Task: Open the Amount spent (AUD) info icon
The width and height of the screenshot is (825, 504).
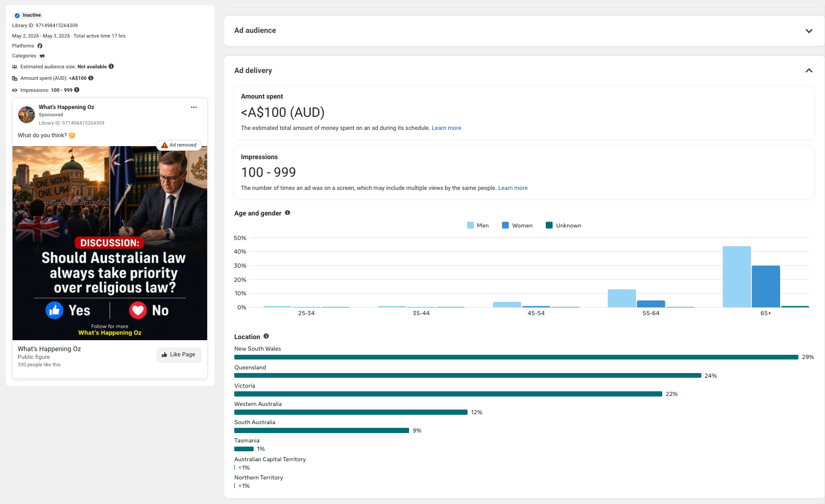Action: click(91, 78)
